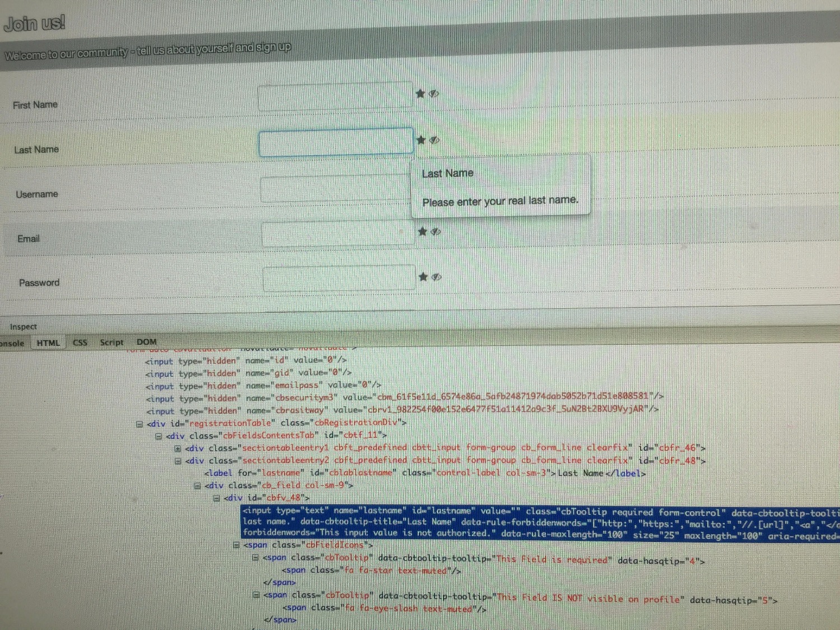Select the fa-star text-muted span line
Image resolution: width=840 pixels, height=630 pixels.
click(372, 571)
